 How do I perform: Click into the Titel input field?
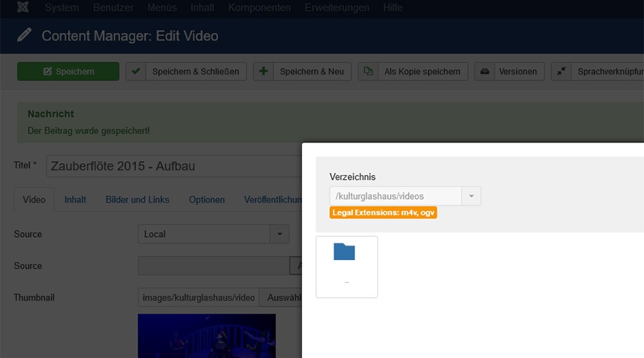pyautogui.click(x=173, y=166)
